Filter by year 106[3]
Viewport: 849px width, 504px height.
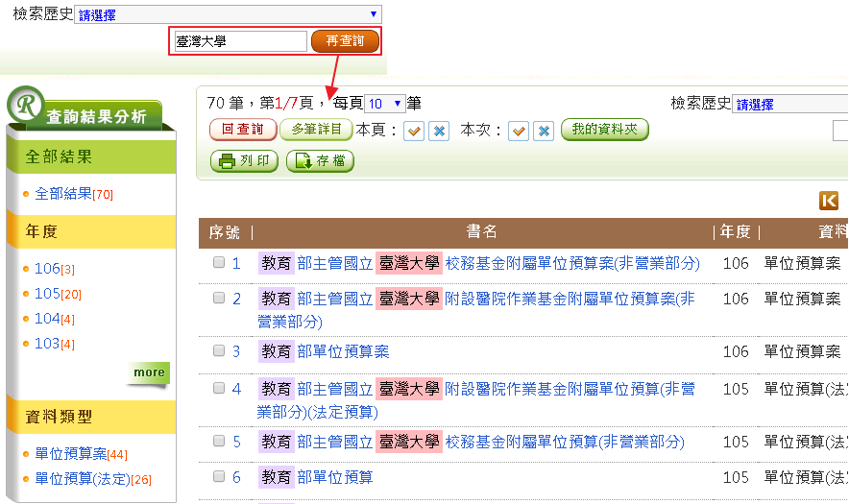55,269
